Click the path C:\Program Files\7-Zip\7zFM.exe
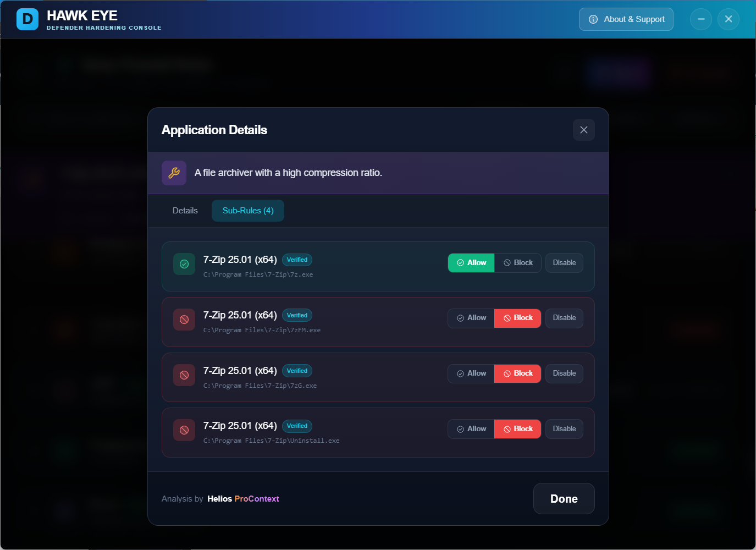This screenshot has height=550, width=756. point(262,330)
